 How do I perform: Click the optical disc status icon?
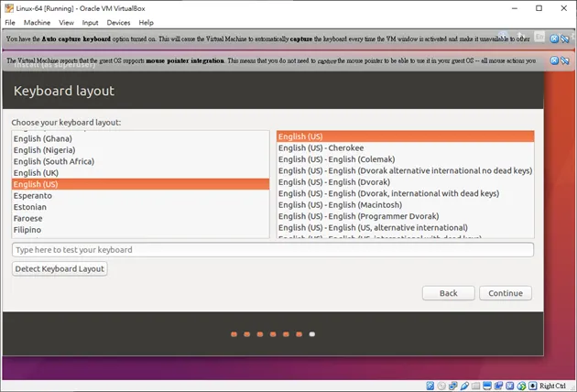click(441, 386)
